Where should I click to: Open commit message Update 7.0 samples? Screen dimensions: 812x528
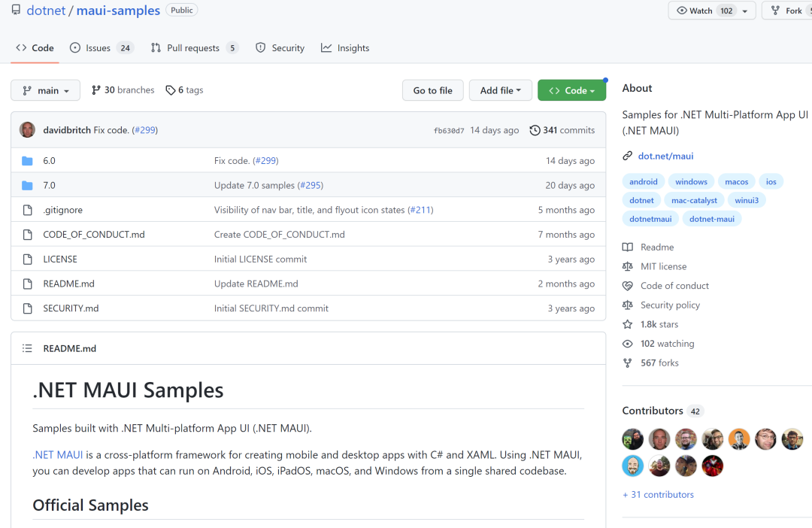(254, 185)
